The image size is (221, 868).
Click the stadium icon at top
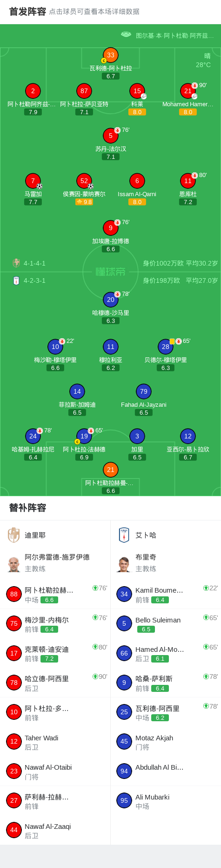point(126,34)
